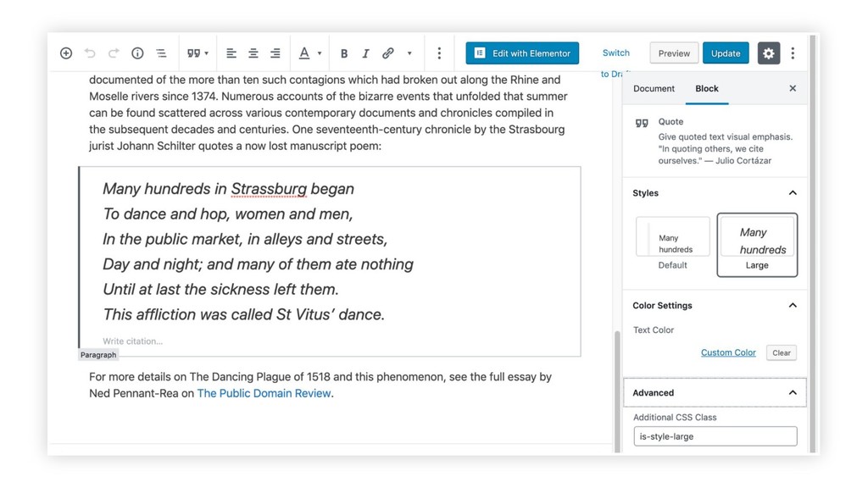Open the content structure info icon

coord(137,53)
